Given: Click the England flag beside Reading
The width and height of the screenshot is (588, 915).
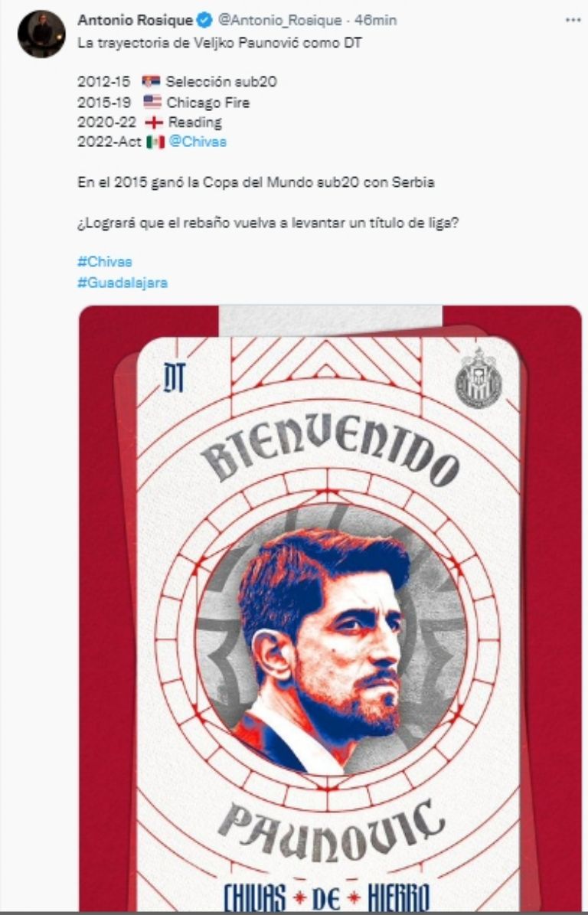Looking at the screenshot, I should coord(153,123).
